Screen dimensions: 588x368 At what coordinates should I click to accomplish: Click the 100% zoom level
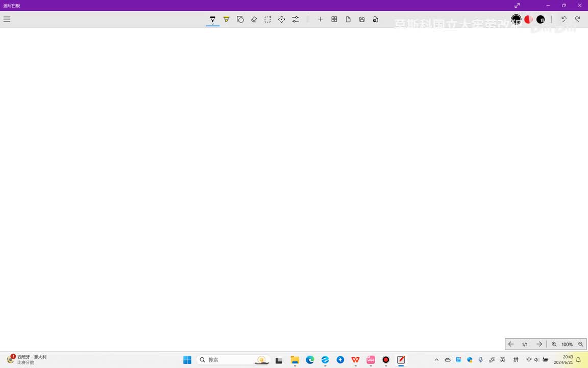[567, 344]
